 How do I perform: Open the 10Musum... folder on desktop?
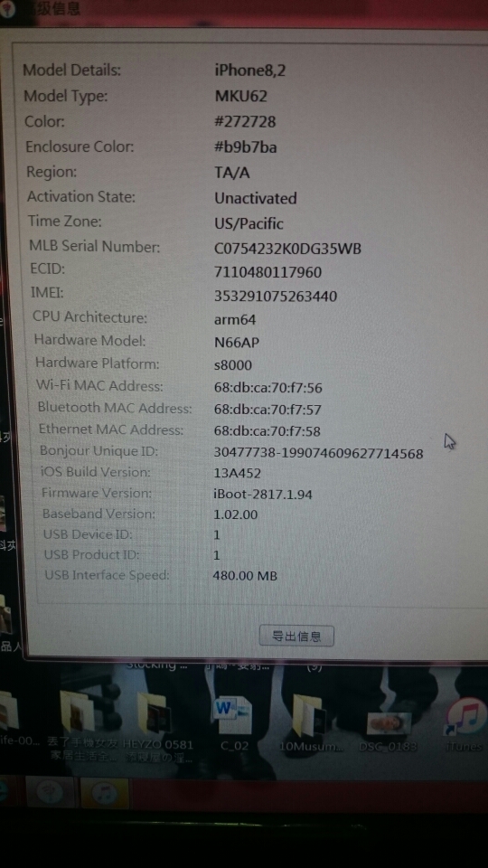(x=310, y=714)
